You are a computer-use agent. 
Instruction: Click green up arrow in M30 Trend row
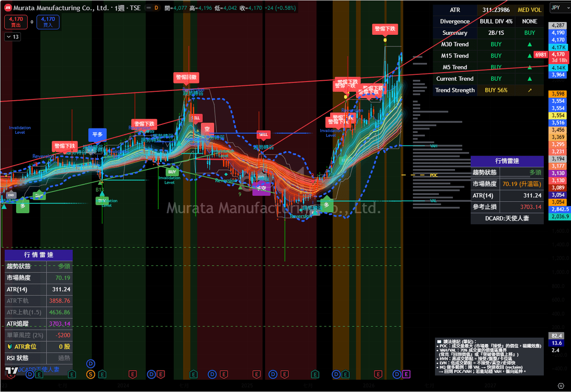(x=530, y=44)
